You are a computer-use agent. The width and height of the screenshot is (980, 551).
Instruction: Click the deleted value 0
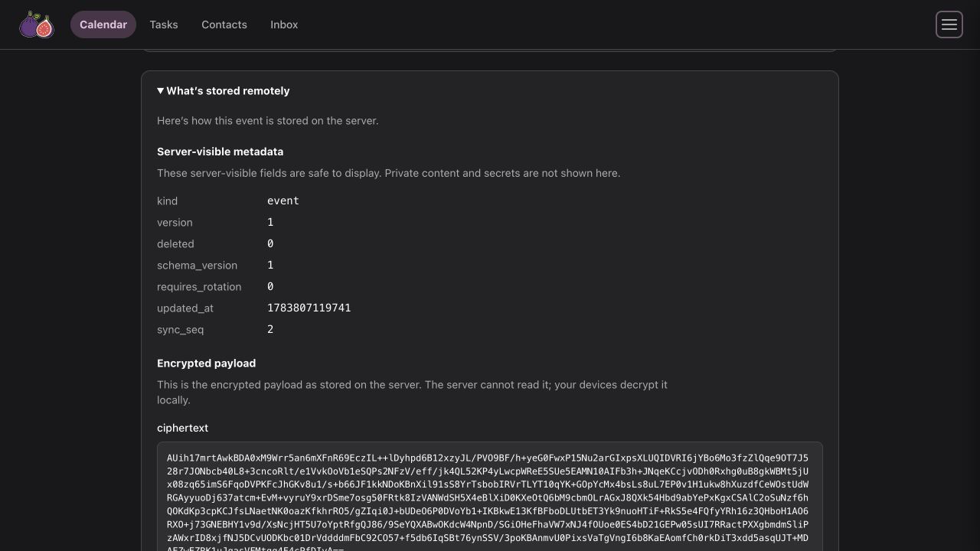[270, 243]
